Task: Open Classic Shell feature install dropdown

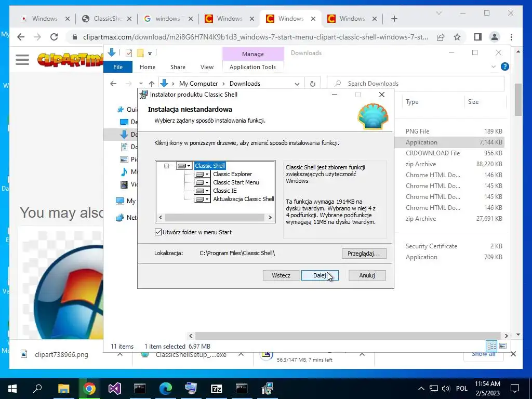Action: point(184,166)
